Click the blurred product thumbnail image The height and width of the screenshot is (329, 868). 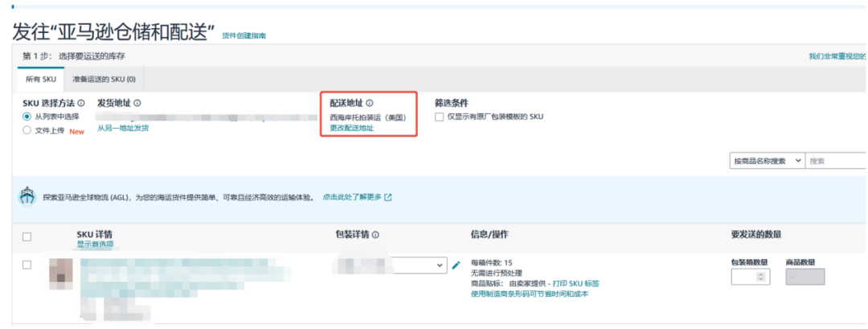tap(60, 273)
